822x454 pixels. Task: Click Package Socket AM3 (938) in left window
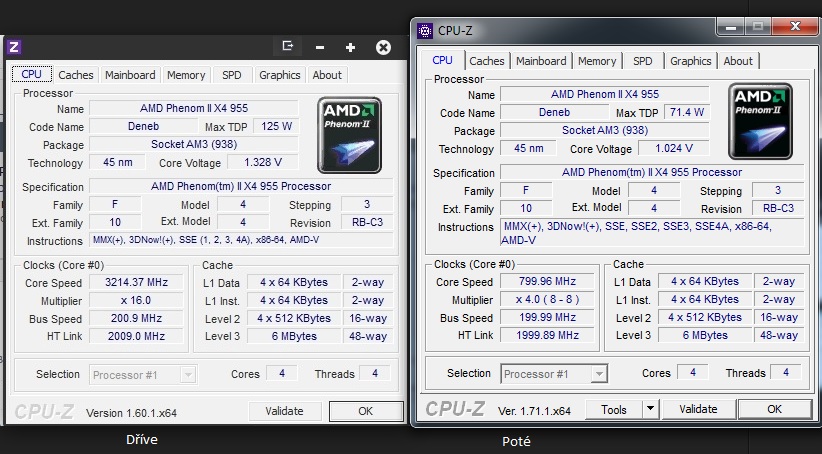point(194,144)
